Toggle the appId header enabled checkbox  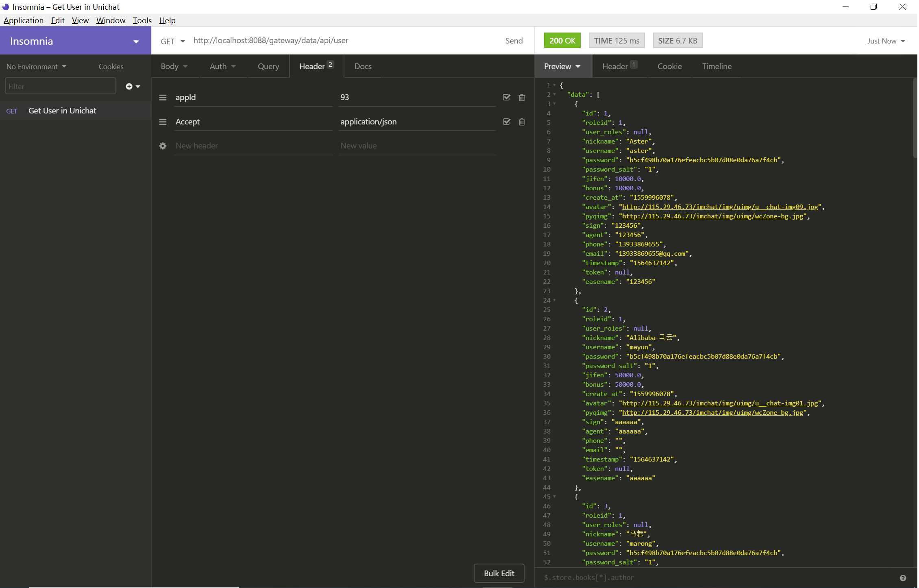(x=506, y=97)
